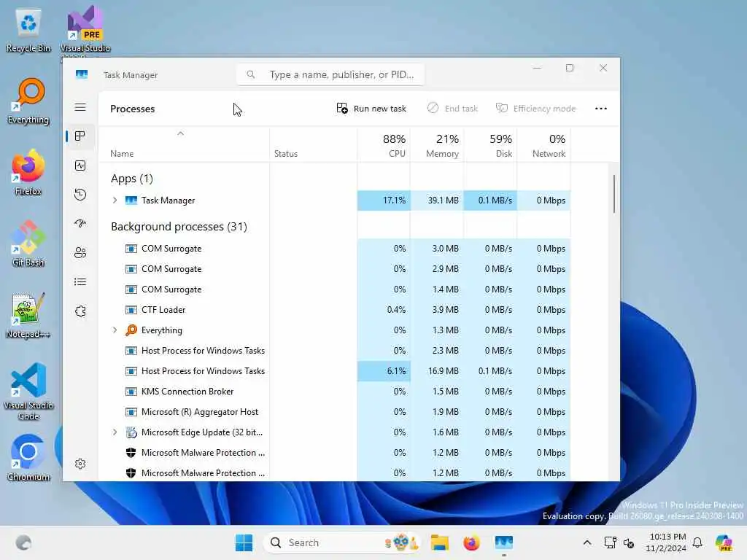Screen dimensions: 747x560
Task: Click the Apps (1) group header
Action: 131,179
